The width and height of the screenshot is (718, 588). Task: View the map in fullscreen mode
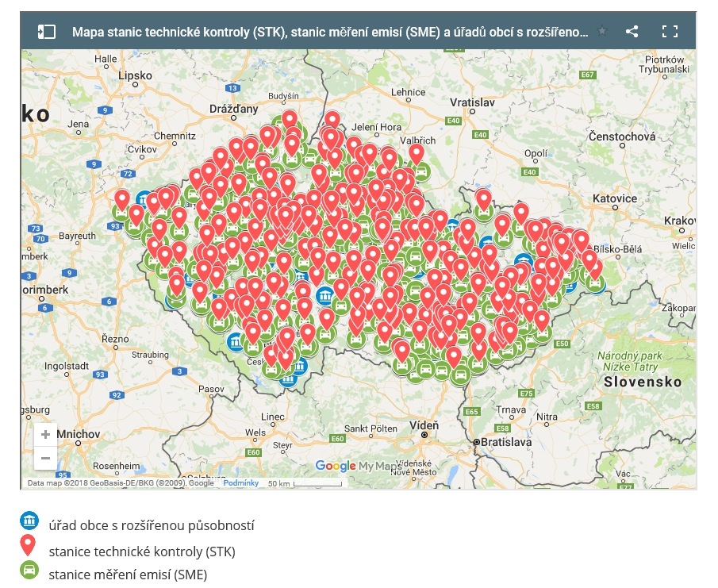coord(670,31)
